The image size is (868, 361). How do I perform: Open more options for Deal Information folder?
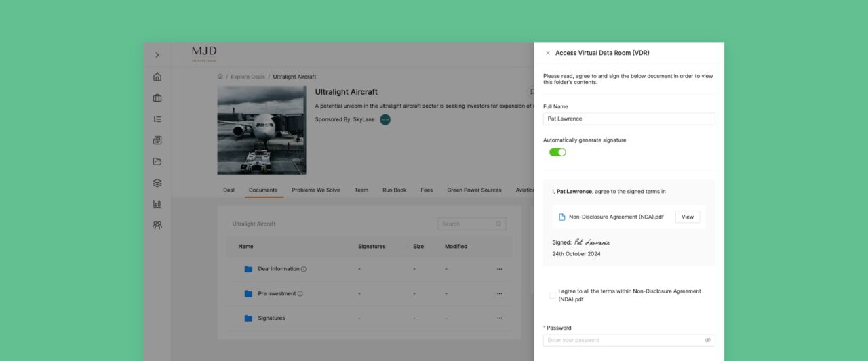(x=499, y=269)
